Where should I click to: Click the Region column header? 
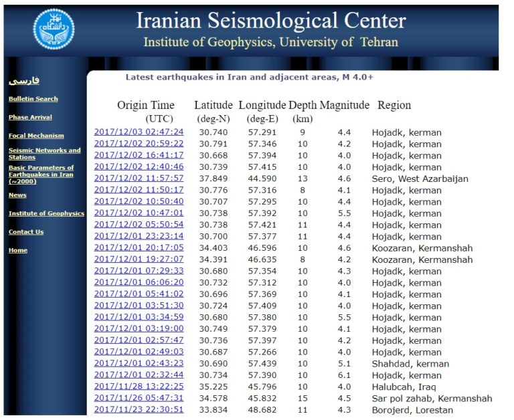(x=394, y=105)
